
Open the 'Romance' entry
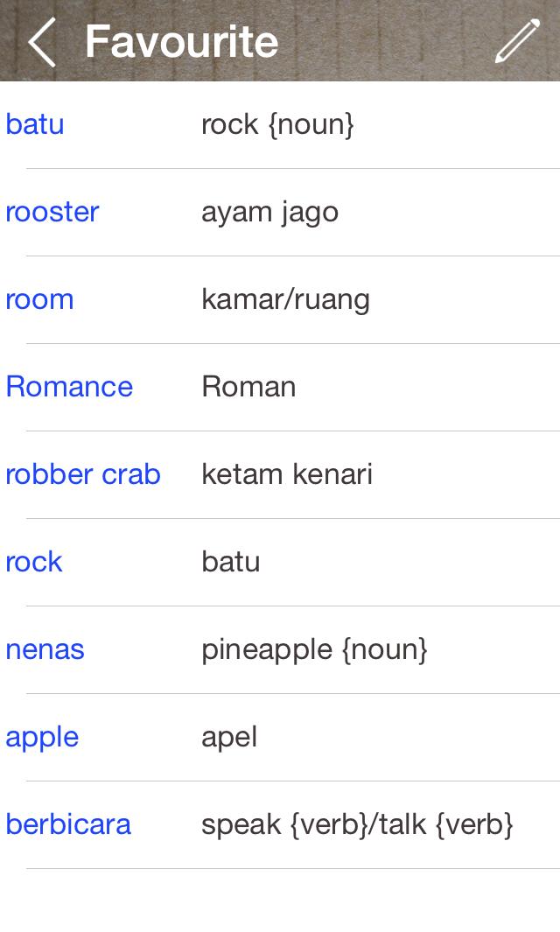(69, 387)
